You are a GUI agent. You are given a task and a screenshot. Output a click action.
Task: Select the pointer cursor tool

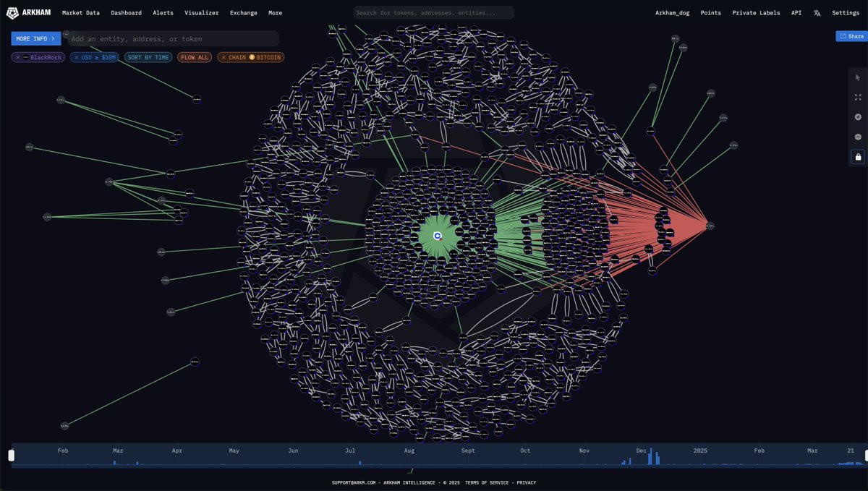pyautogui.click(x=858, y=77)
